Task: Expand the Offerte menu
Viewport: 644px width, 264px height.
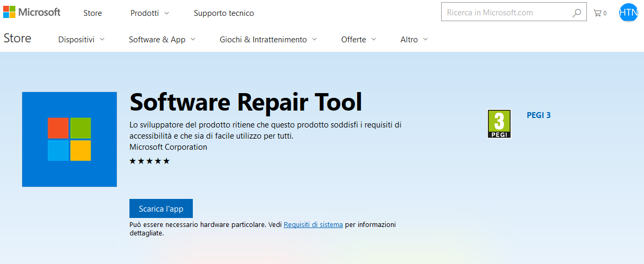Action: (359, 39)
